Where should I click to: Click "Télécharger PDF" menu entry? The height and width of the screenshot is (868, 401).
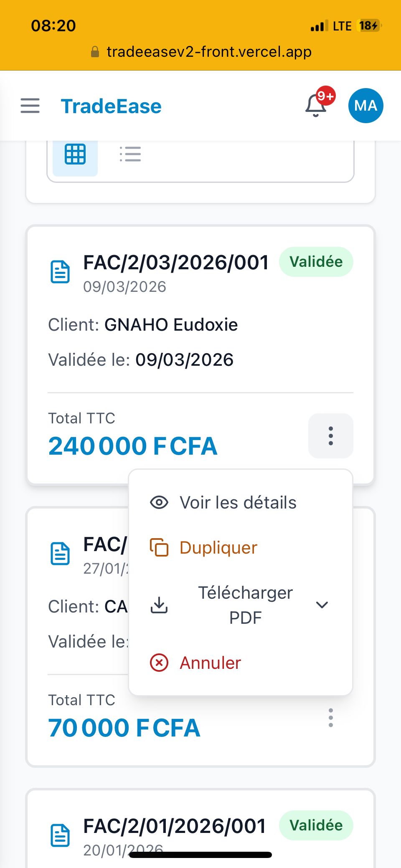245,605
